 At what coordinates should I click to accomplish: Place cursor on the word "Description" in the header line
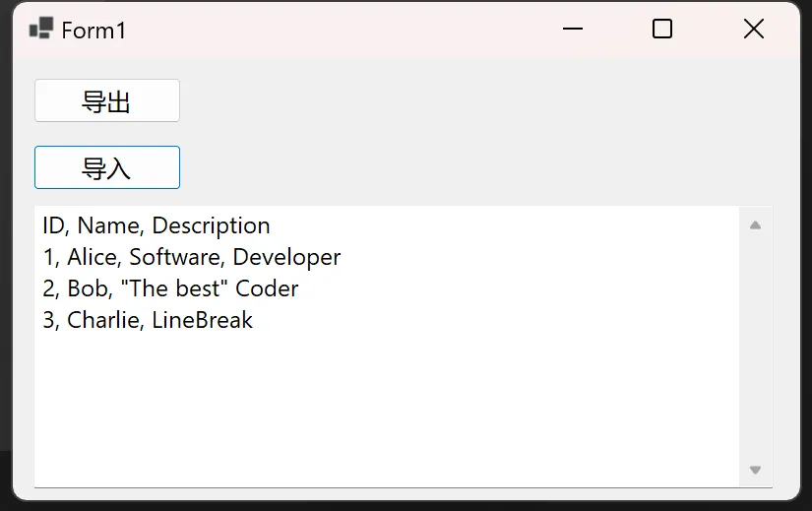click(211, 226)
